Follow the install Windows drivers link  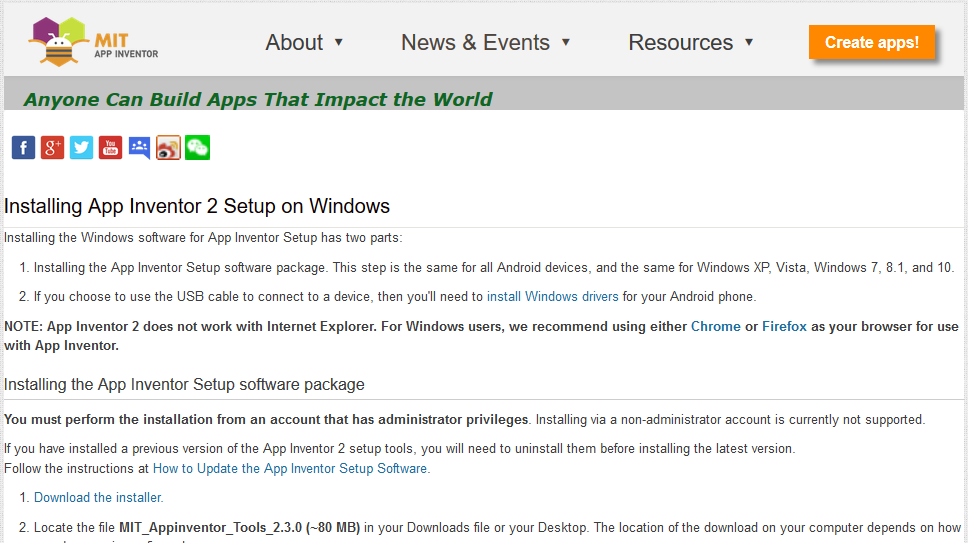point(552,297)
